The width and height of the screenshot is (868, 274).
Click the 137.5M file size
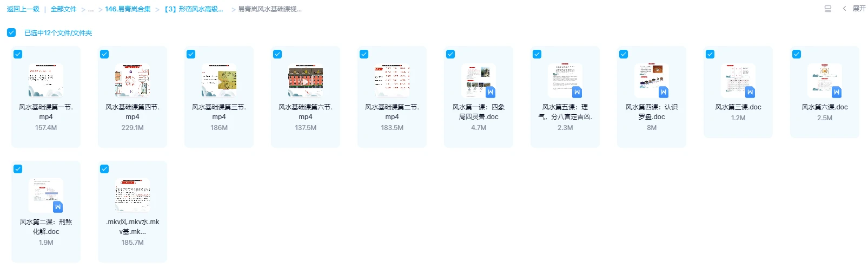(306, 128)
